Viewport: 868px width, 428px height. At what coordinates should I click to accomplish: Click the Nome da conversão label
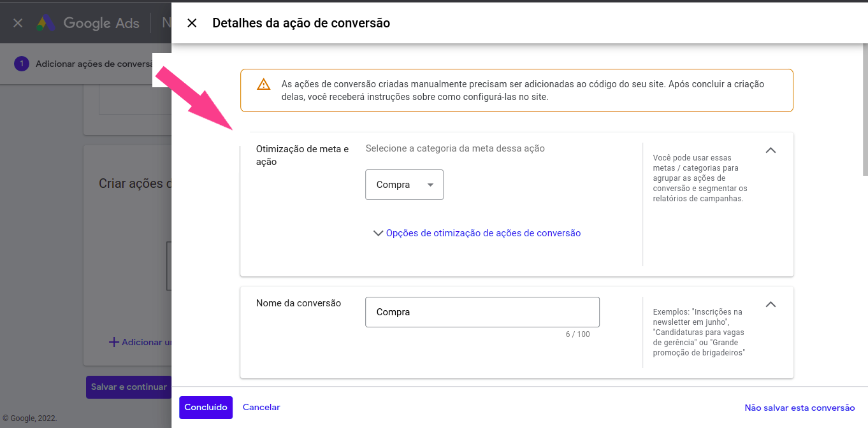pos(298,303)
